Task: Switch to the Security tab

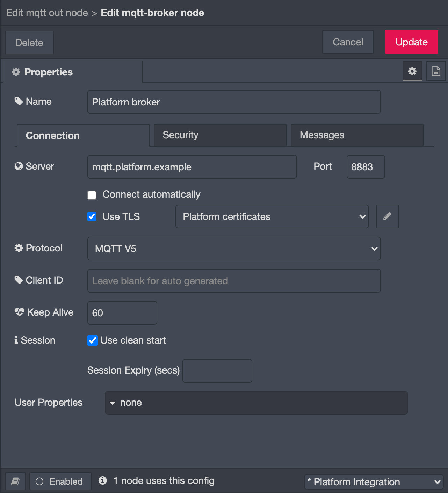Action: pos(220,135)
